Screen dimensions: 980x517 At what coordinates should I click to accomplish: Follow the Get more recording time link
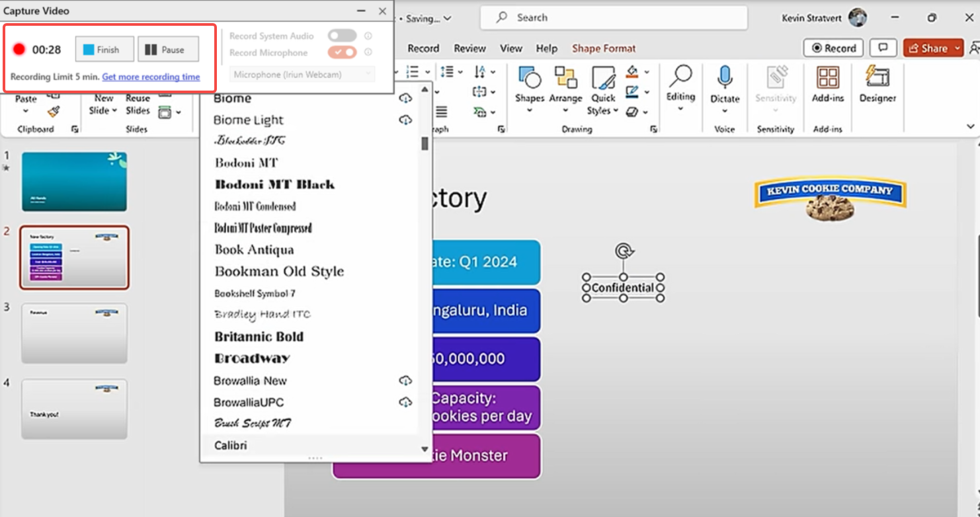point(151,77)
